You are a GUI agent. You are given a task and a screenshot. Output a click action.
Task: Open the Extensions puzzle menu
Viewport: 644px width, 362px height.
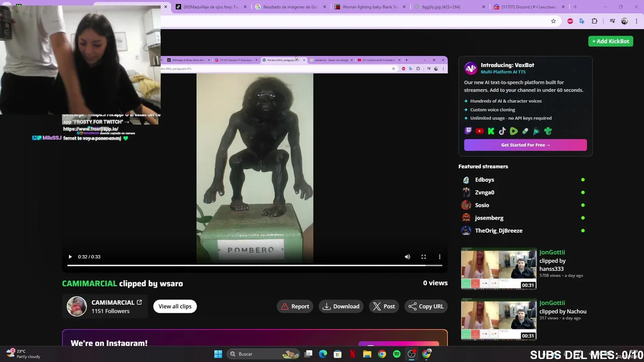pyautogui.click(x=595, y=21)
